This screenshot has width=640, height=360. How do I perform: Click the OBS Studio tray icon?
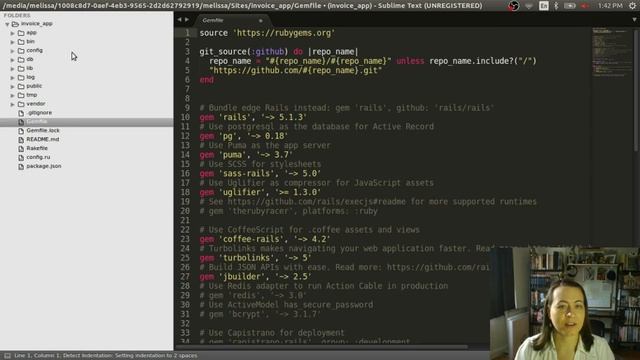[x=513, y=6]
